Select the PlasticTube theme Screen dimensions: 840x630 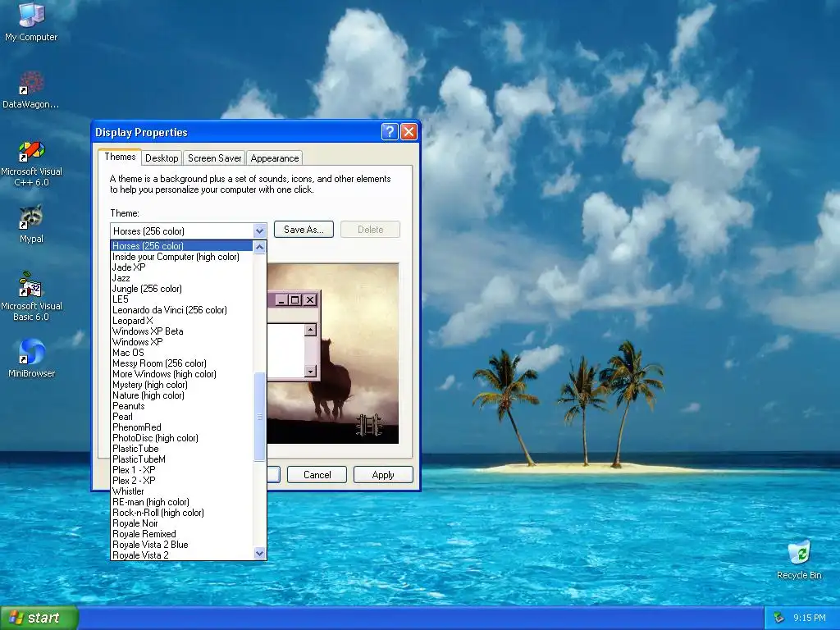point(181,449)
